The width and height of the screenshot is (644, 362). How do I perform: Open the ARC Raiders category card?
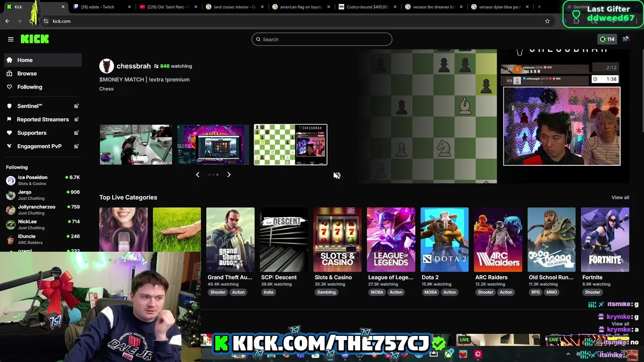[498, 239]
